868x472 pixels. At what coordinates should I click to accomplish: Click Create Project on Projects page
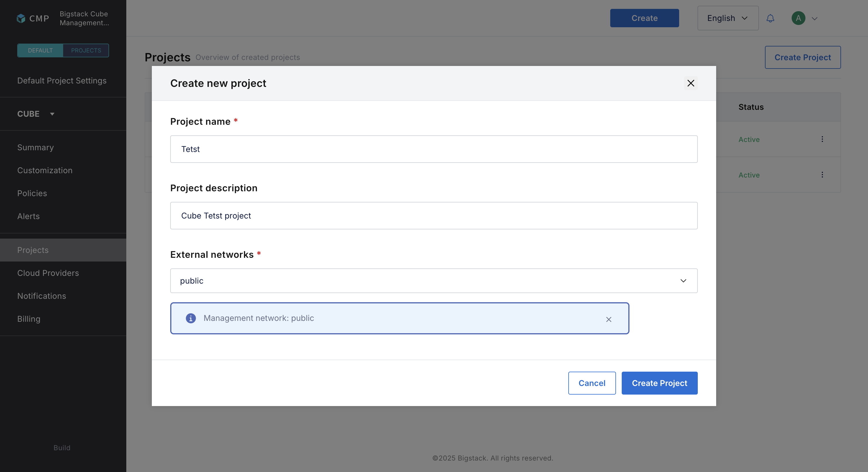point(803,57)
